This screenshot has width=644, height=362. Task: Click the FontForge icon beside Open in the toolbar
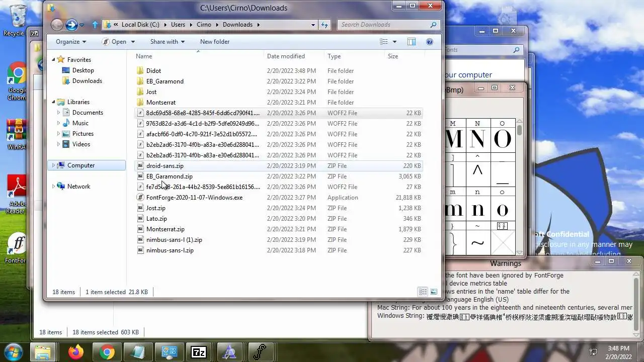pos(106,42)
